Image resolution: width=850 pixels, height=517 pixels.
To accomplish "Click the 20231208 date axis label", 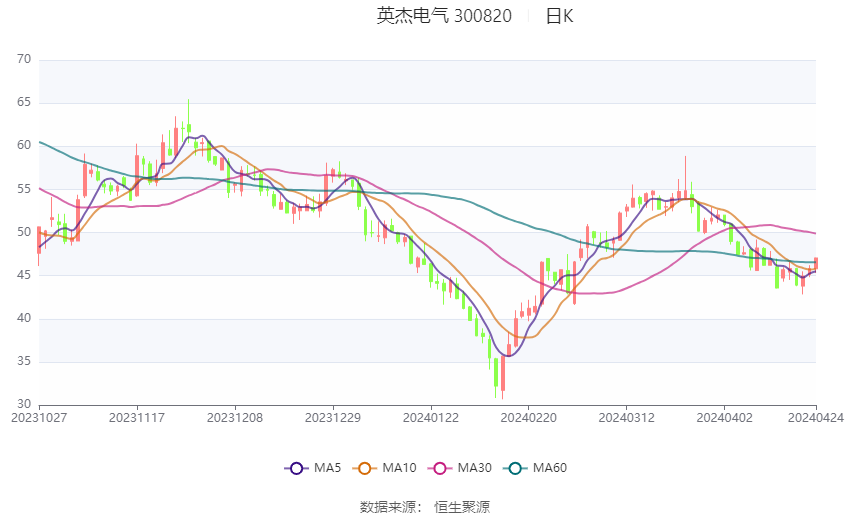I will [x=235, y=418].
